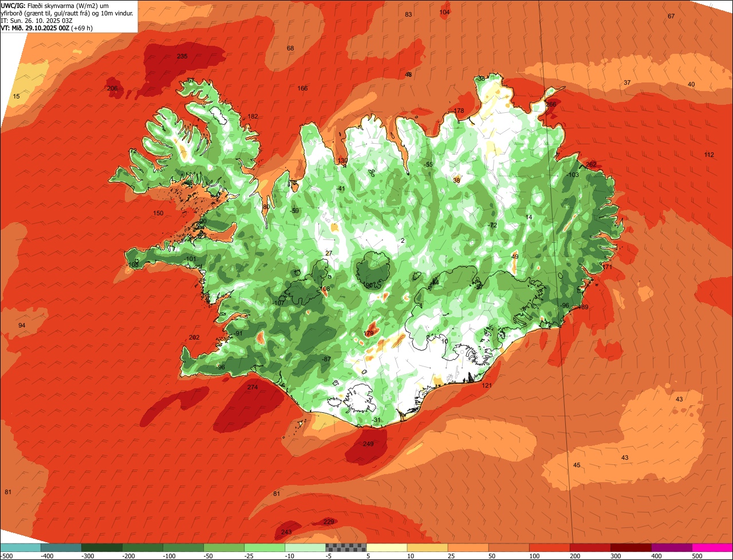
Task: Click the light teal -500 to -400 legend swatch
Action: pyautogui.click(x=20, y=548)
